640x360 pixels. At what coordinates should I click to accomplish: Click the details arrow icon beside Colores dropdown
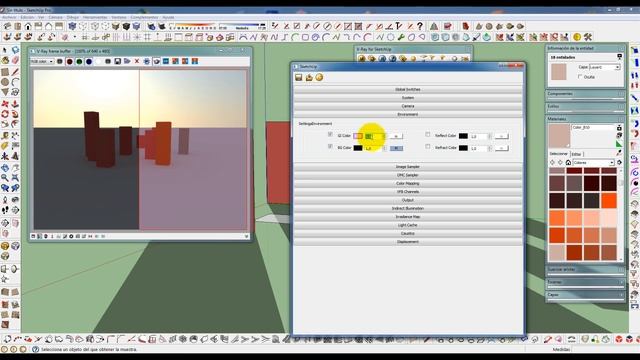(619, 162)
